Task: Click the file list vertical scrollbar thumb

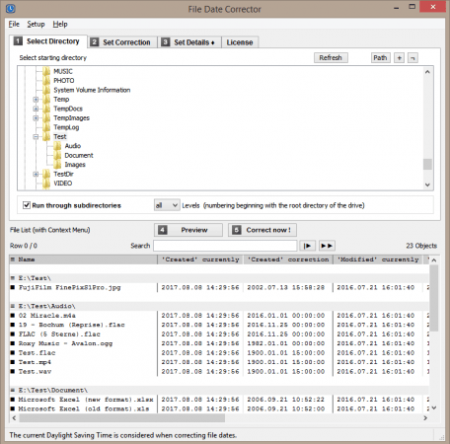Action: 434,298
